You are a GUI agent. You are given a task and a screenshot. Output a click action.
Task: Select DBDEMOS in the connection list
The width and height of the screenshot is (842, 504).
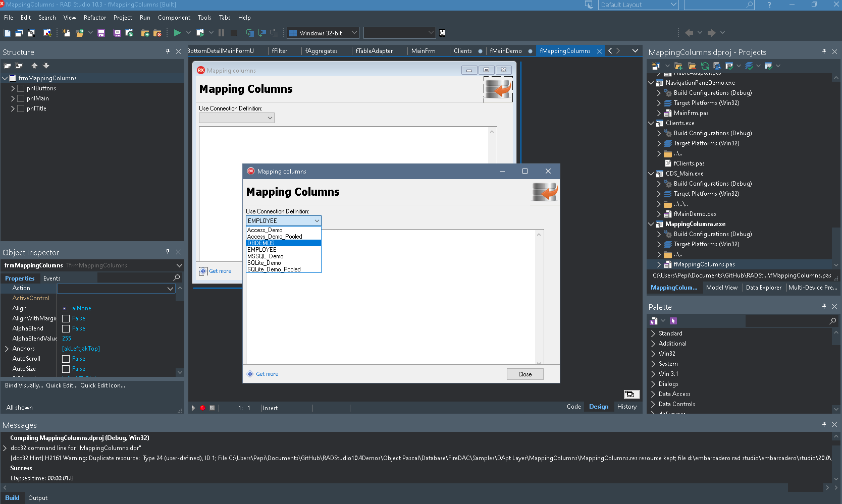click(x=284, y=243)
